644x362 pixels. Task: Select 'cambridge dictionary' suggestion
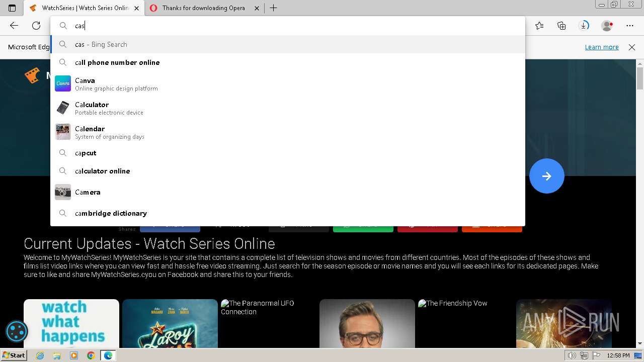click(288, 213)
